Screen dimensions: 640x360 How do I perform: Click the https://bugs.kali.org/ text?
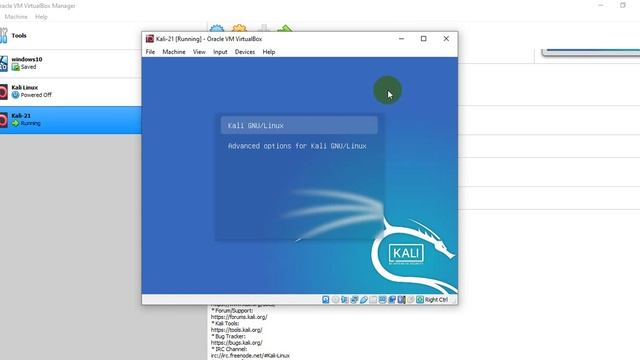[237, 343]
